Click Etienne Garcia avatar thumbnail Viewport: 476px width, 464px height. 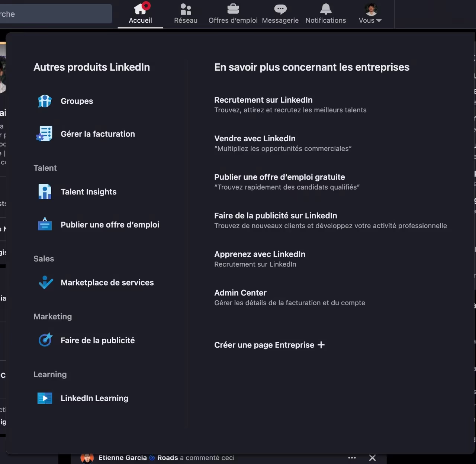click(87, 458)
